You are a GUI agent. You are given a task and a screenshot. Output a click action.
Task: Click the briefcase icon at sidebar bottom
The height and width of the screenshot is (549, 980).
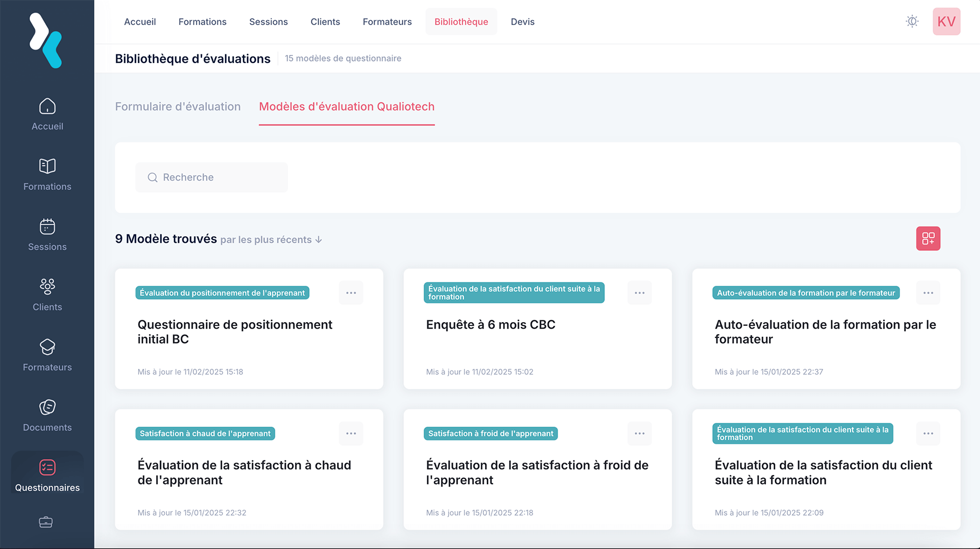[x=46, y=522]
